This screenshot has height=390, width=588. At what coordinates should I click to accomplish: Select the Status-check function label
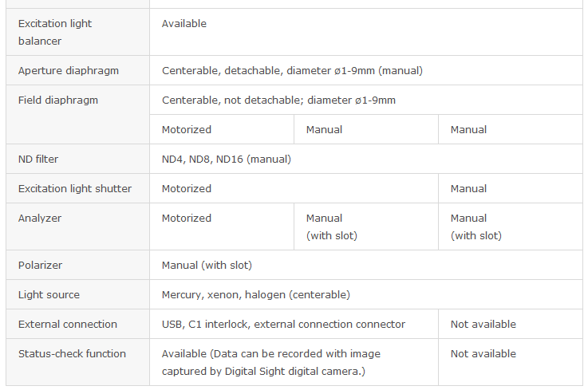(72, 353)
